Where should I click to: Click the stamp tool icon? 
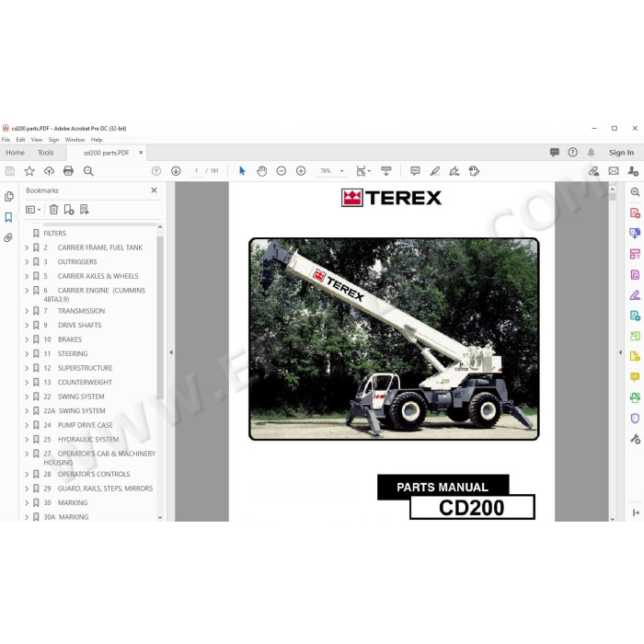(x=474, y=171)
